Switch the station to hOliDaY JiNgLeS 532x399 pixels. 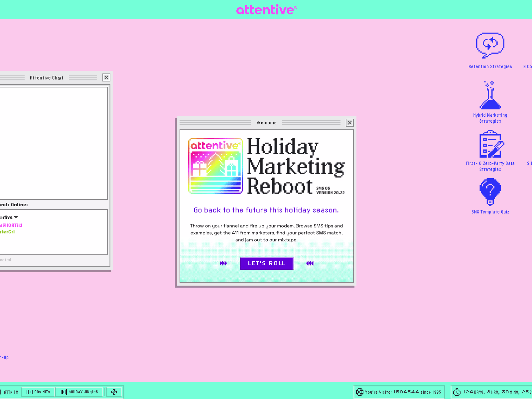(79, 392)
